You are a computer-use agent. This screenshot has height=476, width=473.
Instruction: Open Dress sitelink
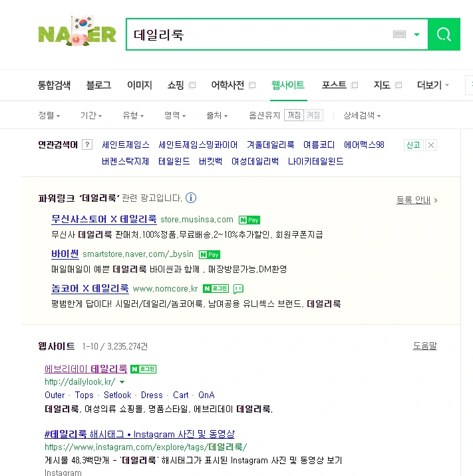point(152,395)
